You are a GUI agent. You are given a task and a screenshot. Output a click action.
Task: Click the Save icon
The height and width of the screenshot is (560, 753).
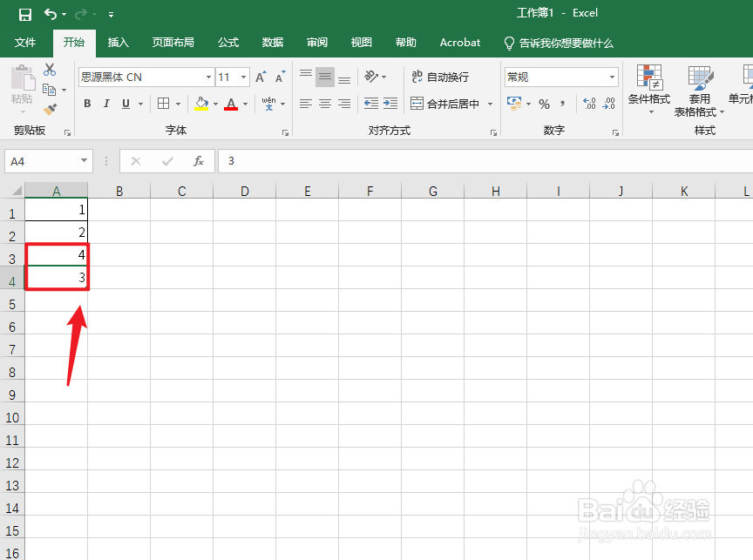pos(24,13)
